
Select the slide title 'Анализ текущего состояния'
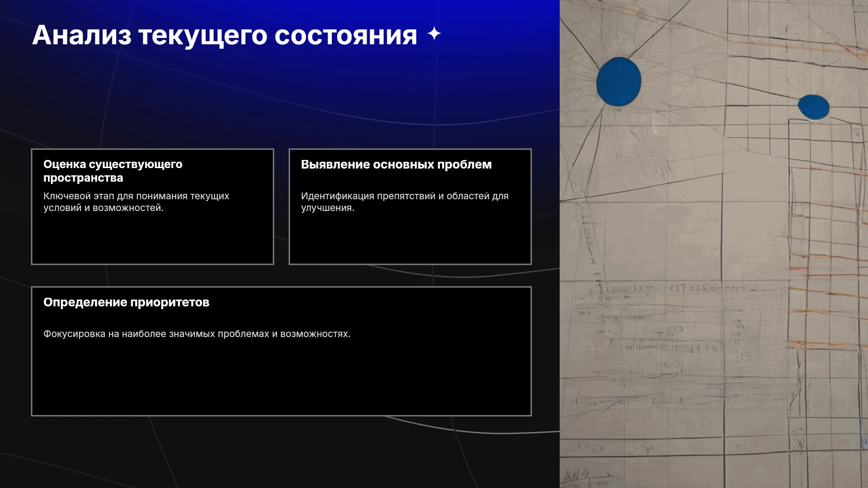225,35
